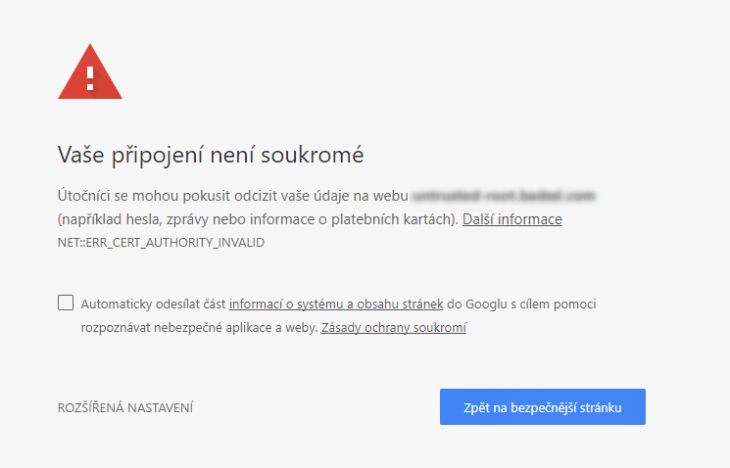
Task: Click the text 'do Googlu s cílem pomoci'
Action: [521, 304]
